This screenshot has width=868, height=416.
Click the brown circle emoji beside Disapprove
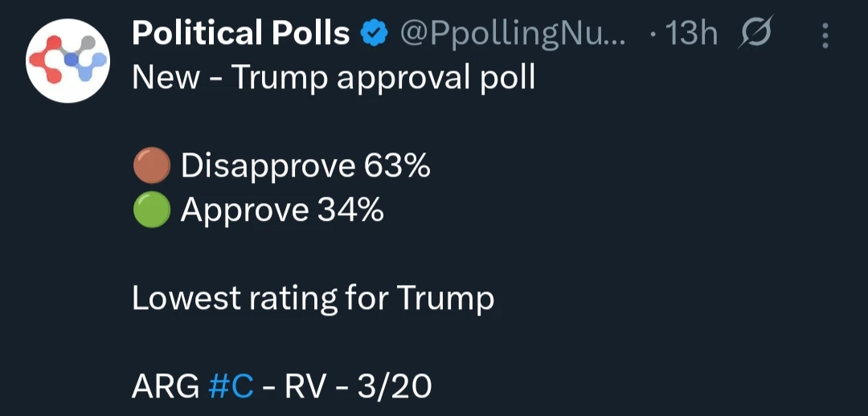click(150, 167)
